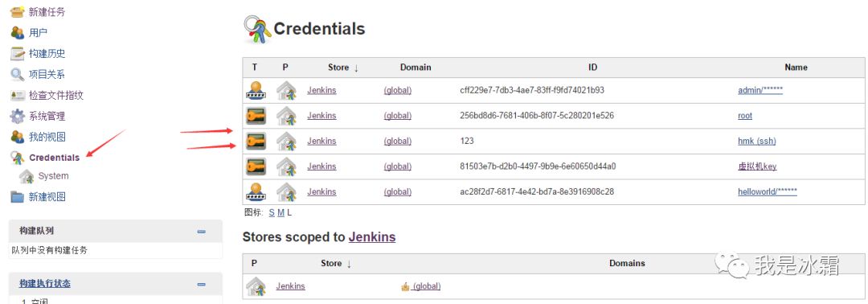Click the 构建历史 notepad icon

[17, 54]
